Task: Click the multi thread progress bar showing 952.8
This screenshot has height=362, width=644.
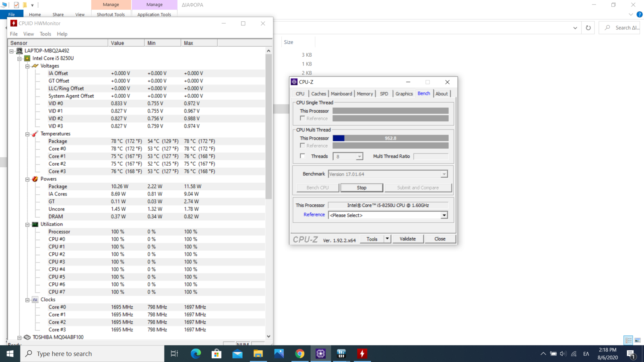Action: pos(390,138)
